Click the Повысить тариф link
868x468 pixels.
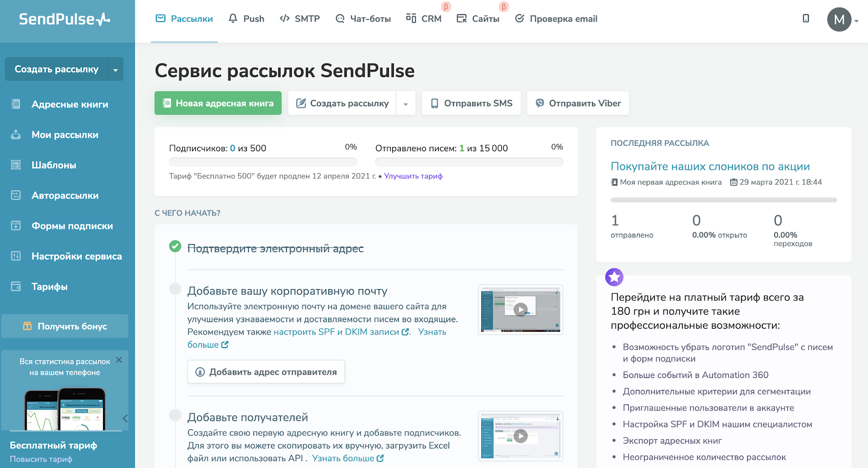pos(41,459)
